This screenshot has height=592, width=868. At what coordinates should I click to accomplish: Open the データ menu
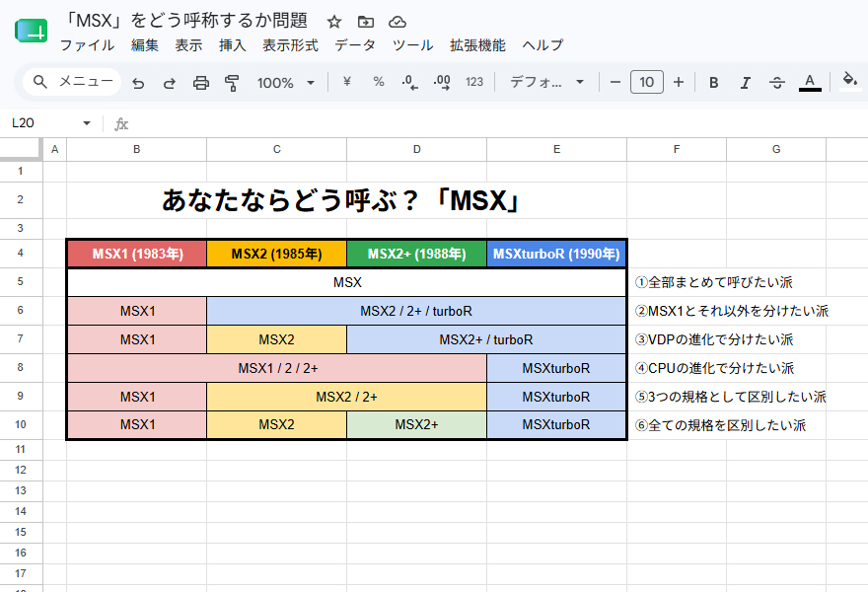click(x=355, y=44)
